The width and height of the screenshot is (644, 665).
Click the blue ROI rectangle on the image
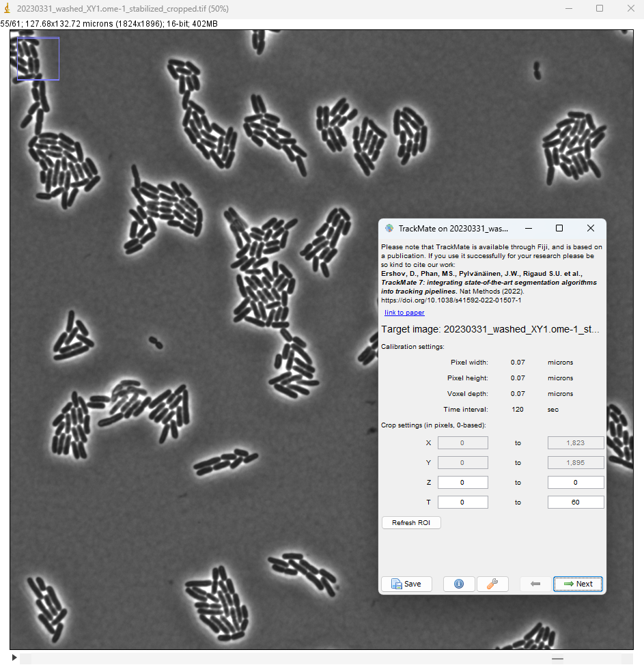pyautogui.click(x=38, y=59)
